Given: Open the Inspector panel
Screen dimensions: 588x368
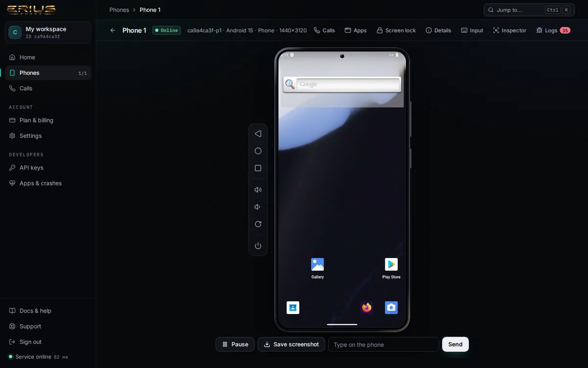Looking at the screenshot, I should click(x=510, y=30).
